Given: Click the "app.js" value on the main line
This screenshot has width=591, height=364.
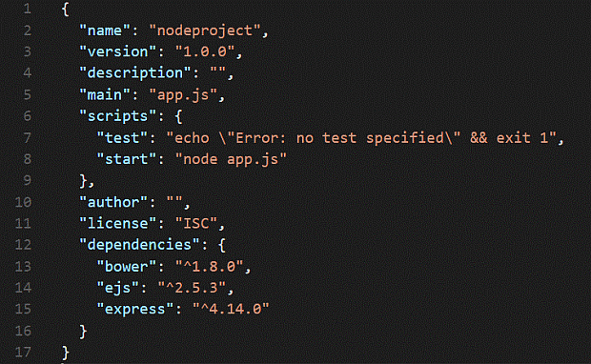Looking at the screenshot, I should click(x=183, y=94).
